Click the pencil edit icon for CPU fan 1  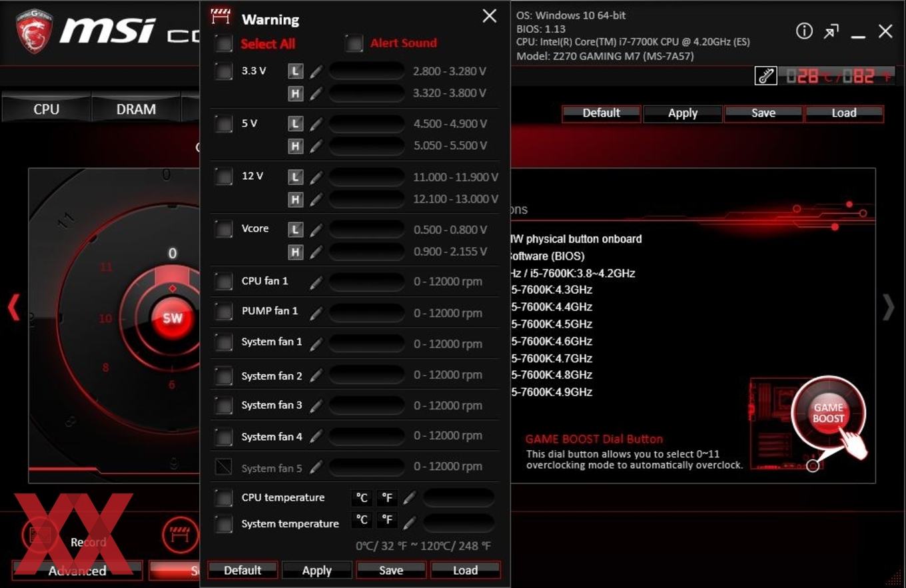point(316,282)
